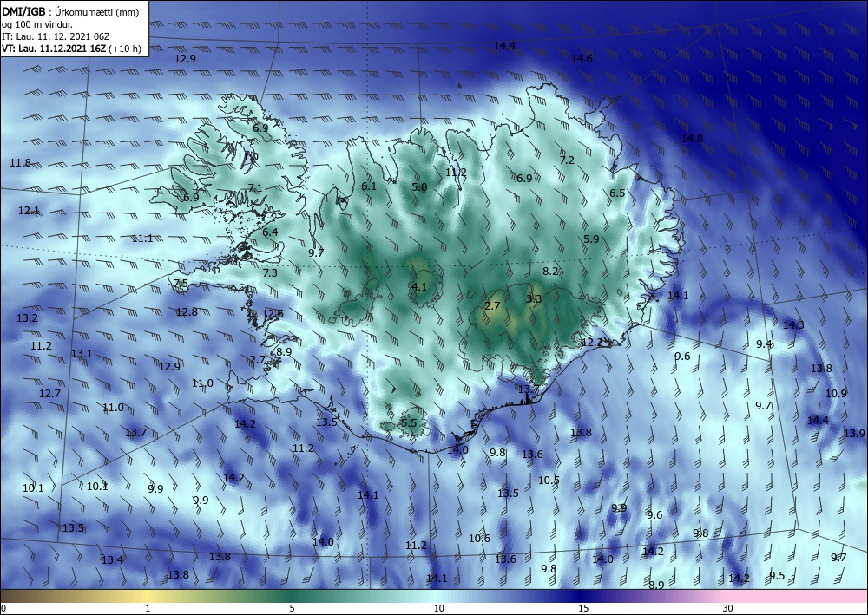Click the 7.5 value on the western peninsula

pos(181,283)
